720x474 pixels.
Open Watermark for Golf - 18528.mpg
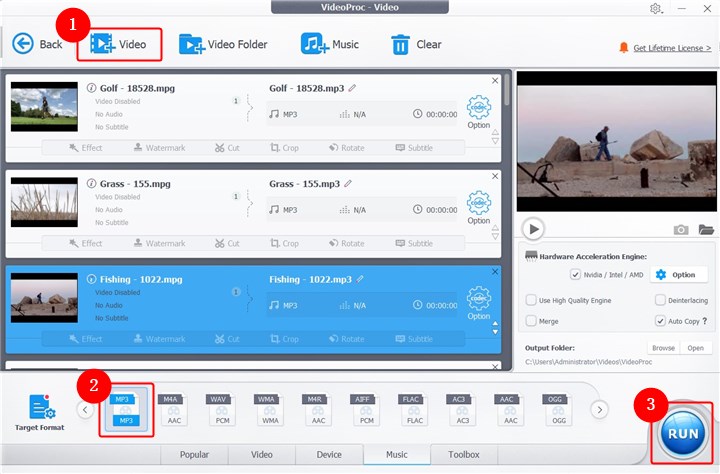tap(159, 148)
